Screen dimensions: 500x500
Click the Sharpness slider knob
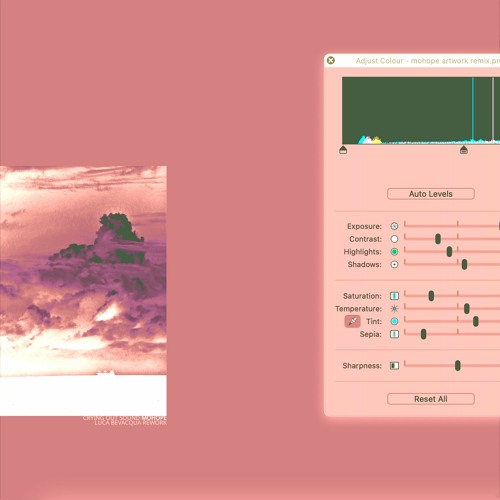tap(458, 366)
